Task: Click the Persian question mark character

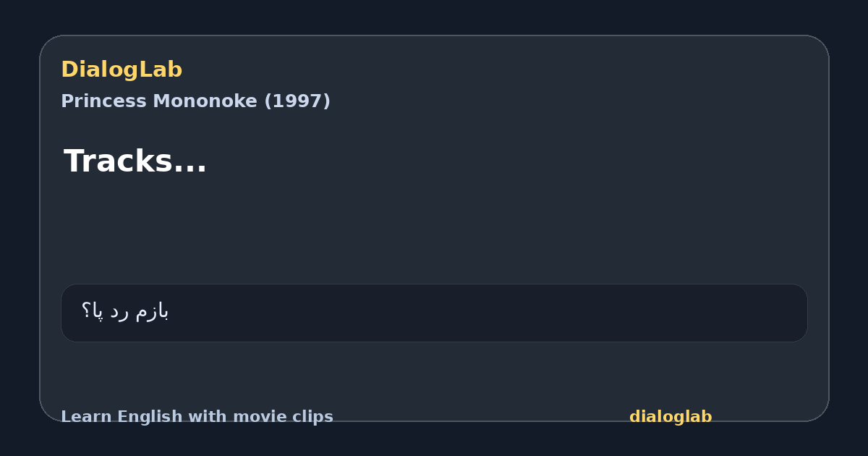Action: point(86,311)
